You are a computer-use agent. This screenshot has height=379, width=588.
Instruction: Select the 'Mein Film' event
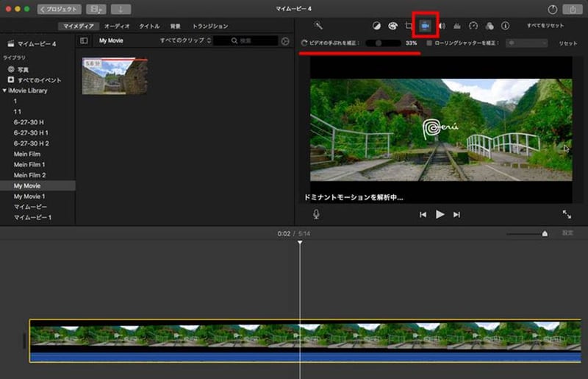tap(27, 154)
